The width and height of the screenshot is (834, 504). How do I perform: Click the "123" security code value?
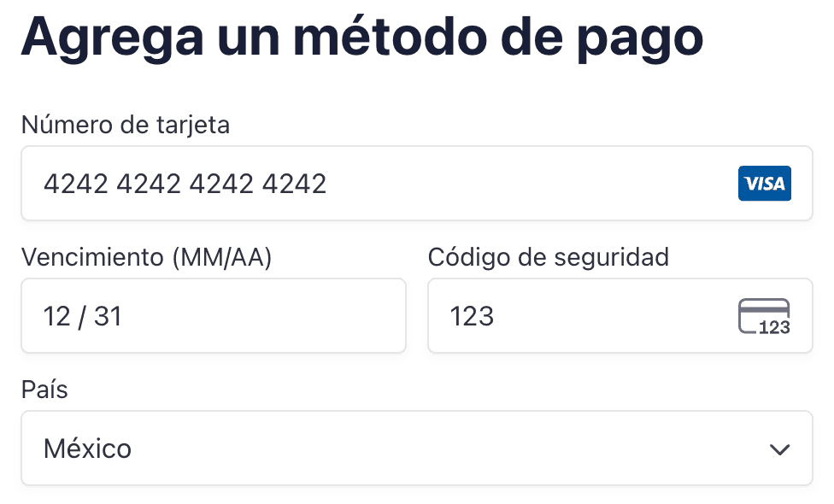click(x=472, y=317)
